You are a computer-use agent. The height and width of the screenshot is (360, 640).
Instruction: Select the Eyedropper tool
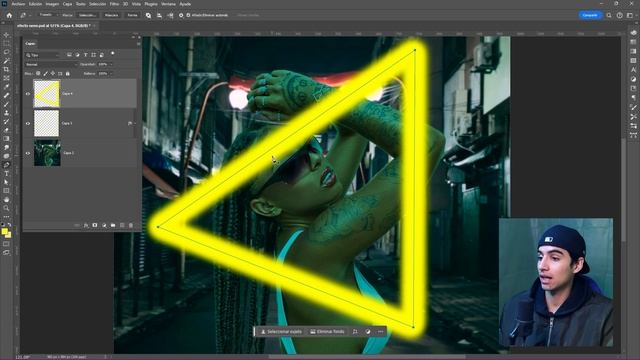pos(6,87)
